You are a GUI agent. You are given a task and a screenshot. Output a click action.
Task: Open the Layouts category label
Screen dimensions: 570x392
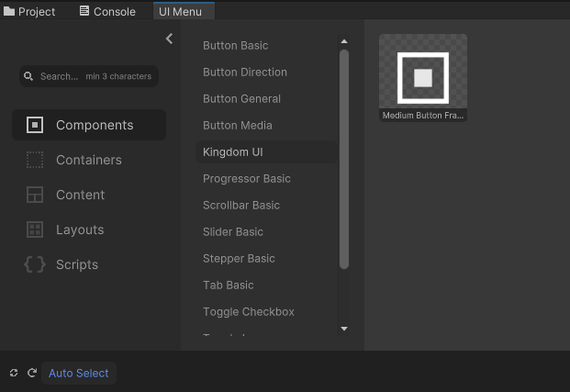tap(80, 230)
